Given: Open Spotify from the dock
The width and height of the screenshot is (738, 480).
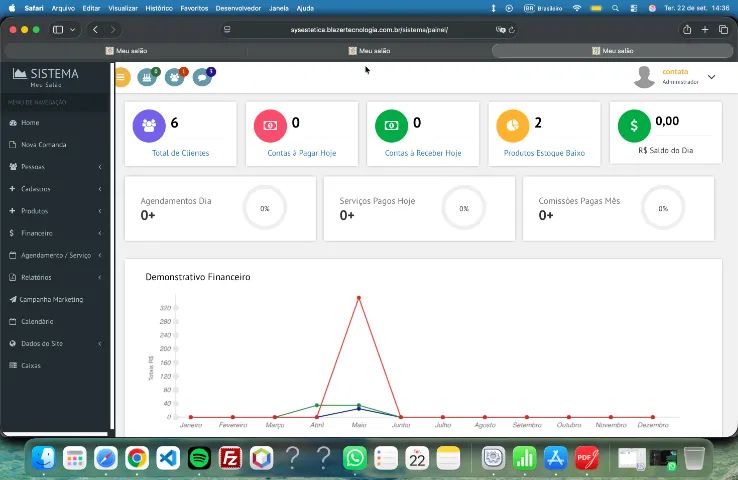Looking at the screenshot, I should coord(199,458).
